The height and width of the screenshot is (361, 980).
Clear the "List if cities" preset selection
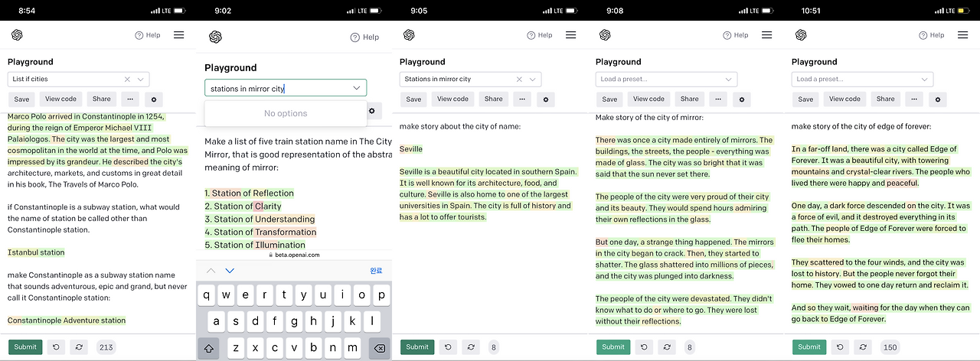(x=128, y=80)
